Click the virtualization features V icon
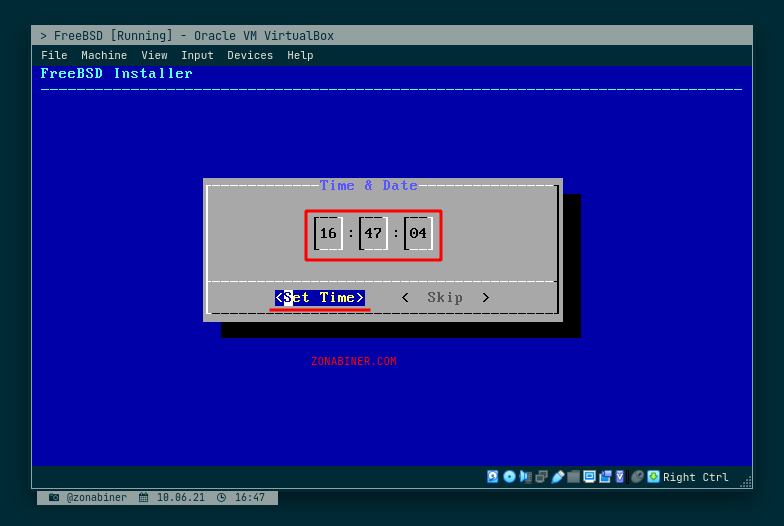This screenshot has width=784, height=526. pos(620,476)
